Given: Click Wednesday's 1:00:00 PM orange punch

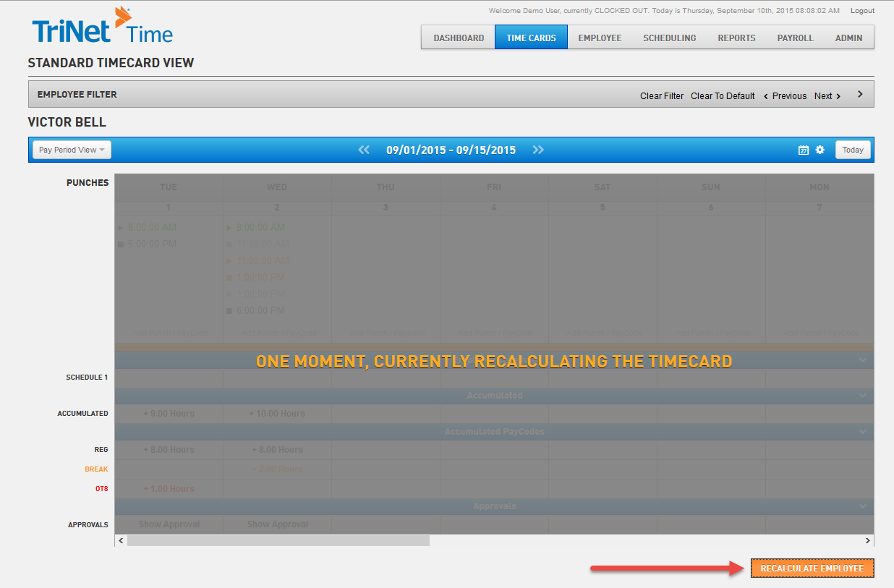Looking at the screenshot, I should point(260,277).
